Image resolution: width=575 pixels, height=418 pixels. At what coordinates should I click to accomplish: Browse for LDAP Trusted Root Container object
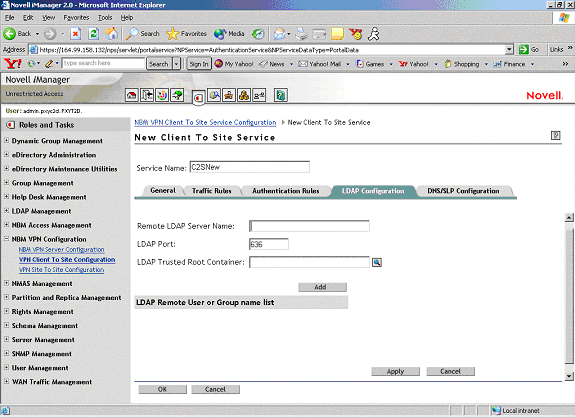pyautogui.click(x=377, y=263)
